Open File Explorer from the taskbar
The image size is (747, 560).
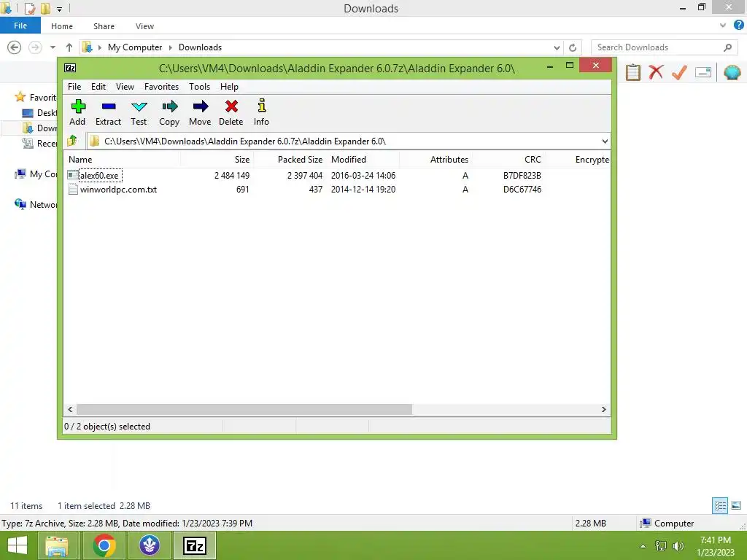pos(57,545)
